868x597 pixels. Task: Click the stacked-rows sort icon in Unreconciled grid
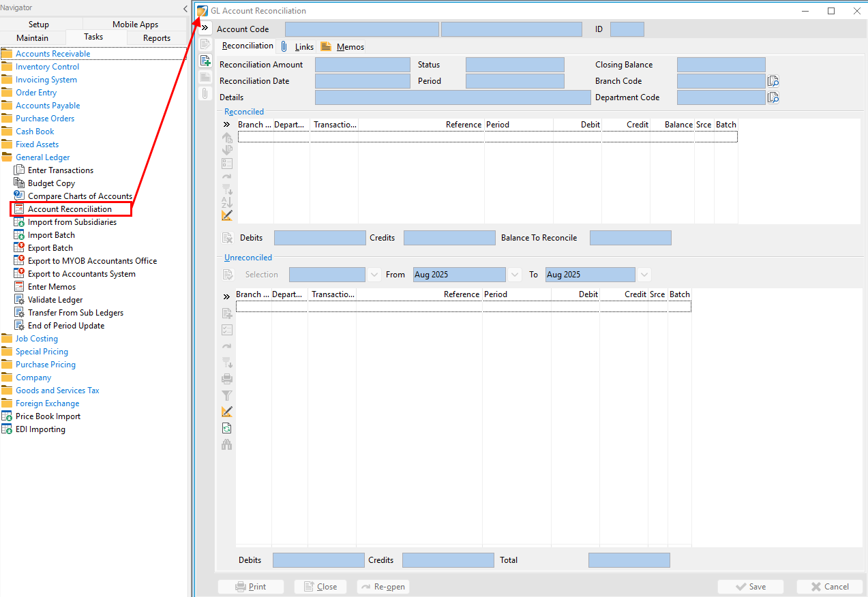coord(227,363)
